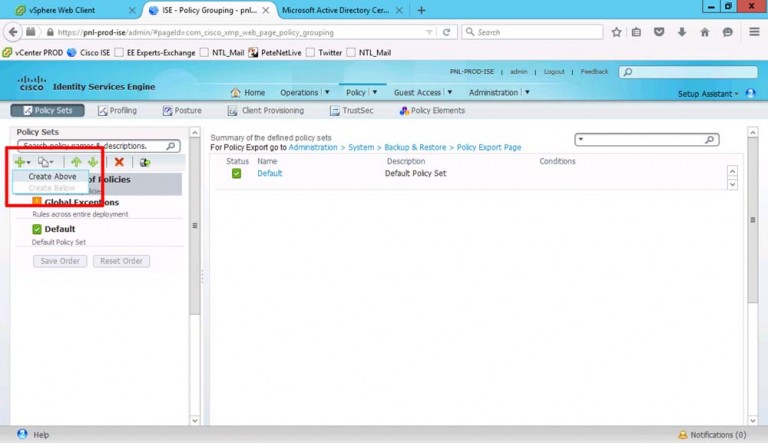This screenshot has width=768, height=443.
Task: Move policy set up with green arrow
Action: coord(76,162)
